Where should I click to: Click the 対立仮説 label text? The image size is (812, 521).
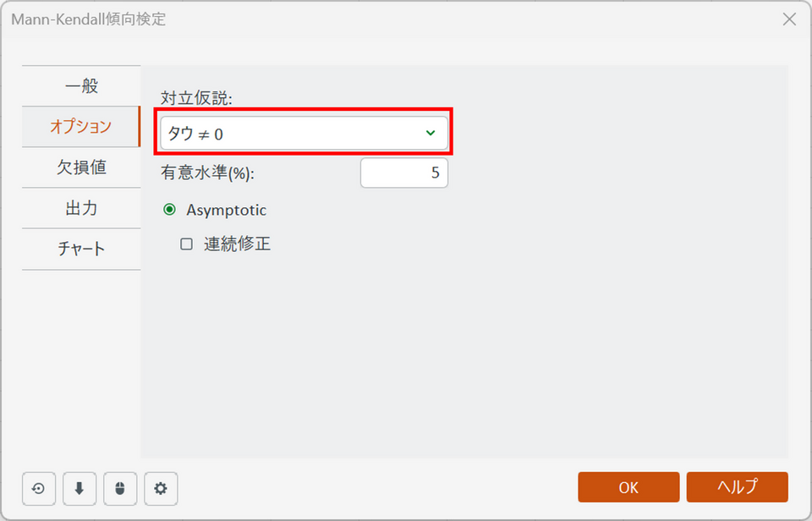196,98
